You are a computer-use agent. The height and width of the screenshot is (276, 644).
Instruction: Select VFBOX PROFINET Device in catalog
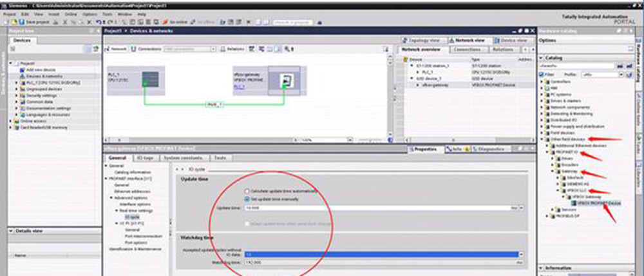click(x=598, y=202)
